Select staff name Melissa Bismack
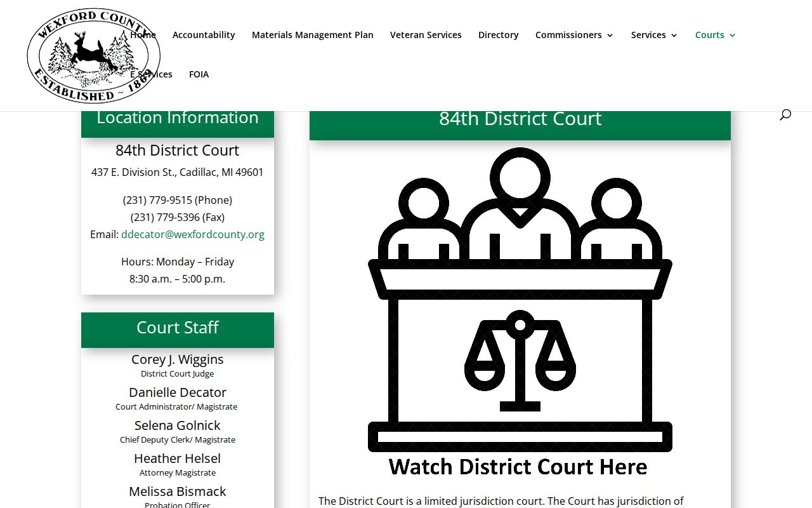Viewport: 812px width, 508px height. pos(178,491)
